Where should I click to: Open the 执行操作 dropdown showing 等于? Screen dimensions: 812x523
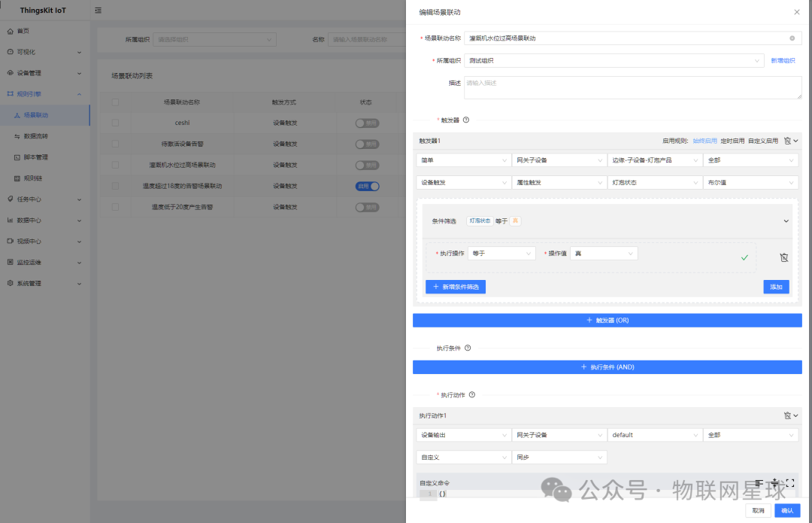[x=501, y=254]
